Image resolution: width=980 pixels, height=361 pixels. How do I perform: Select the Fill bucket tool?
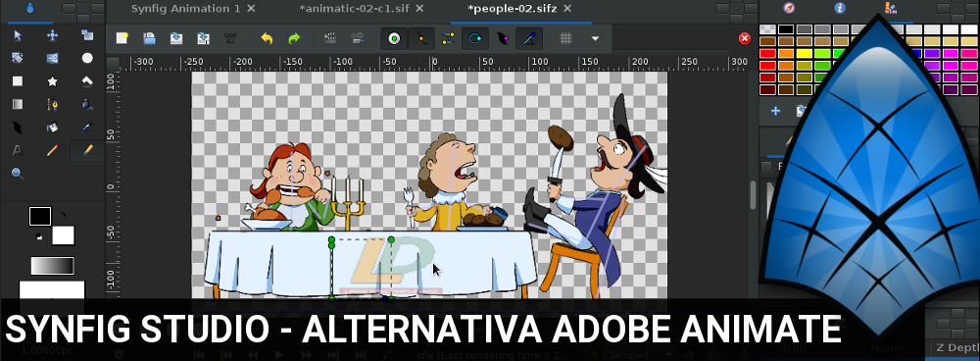click(x=53, y=128)
